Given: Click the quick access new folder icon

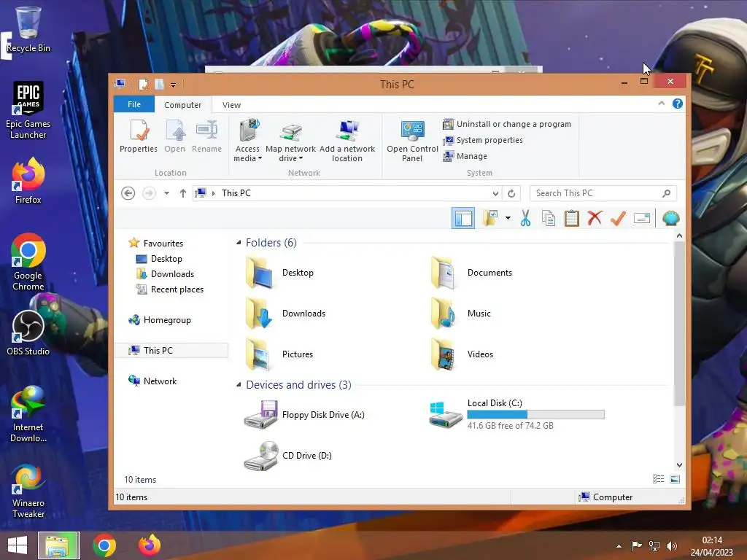Looking at the screenshot, I should tap(159, 85).
